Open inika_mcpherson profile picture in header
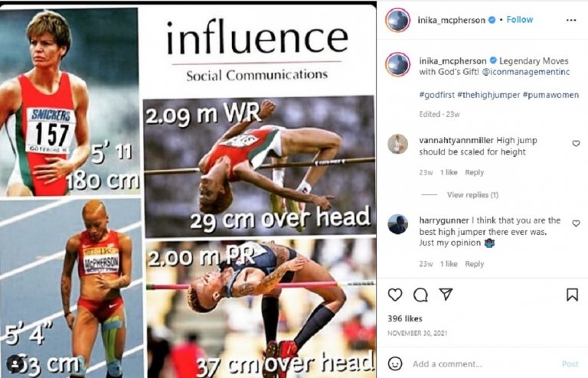 coord(398,20)
